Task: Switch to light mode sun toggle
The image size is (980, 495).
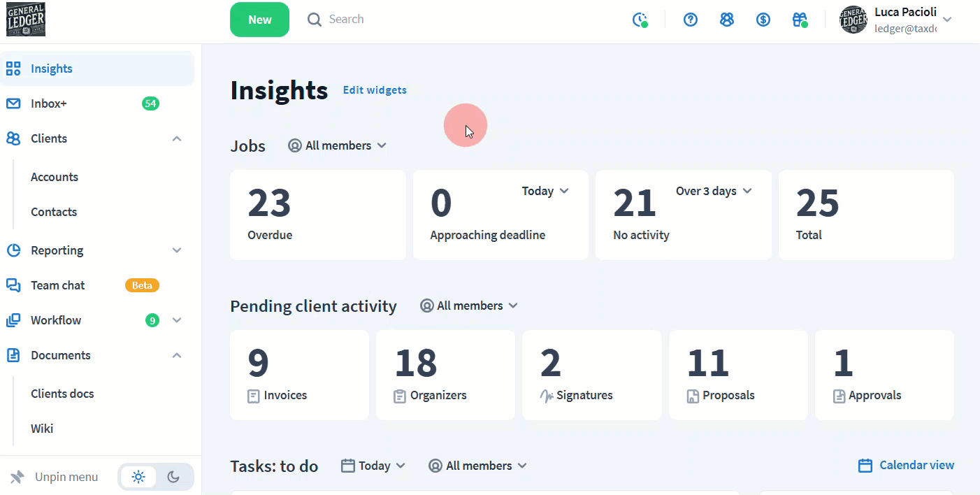Action: click(x=138, y=477)
